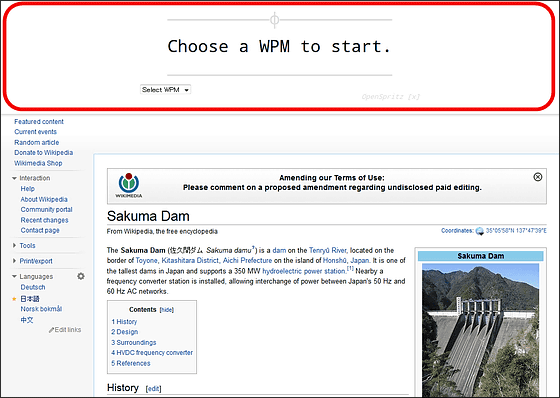Switch to 中文 language version
Image resolution: width=560 pixels, height=398 pixels.
[27, 320]
